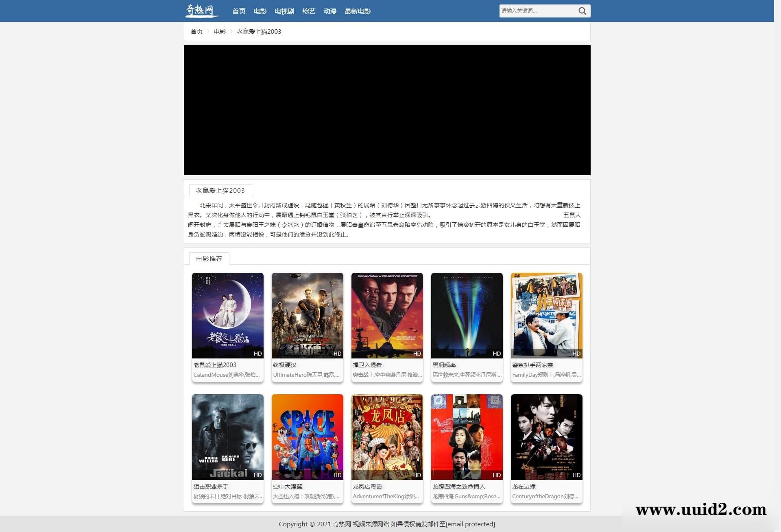Click the 最新电影 navigation link

tap(358, 11)
